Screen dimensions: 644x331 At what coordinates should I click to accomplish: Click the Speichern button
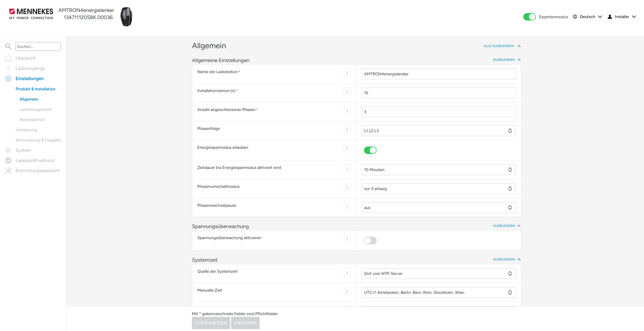pos(245,323)
